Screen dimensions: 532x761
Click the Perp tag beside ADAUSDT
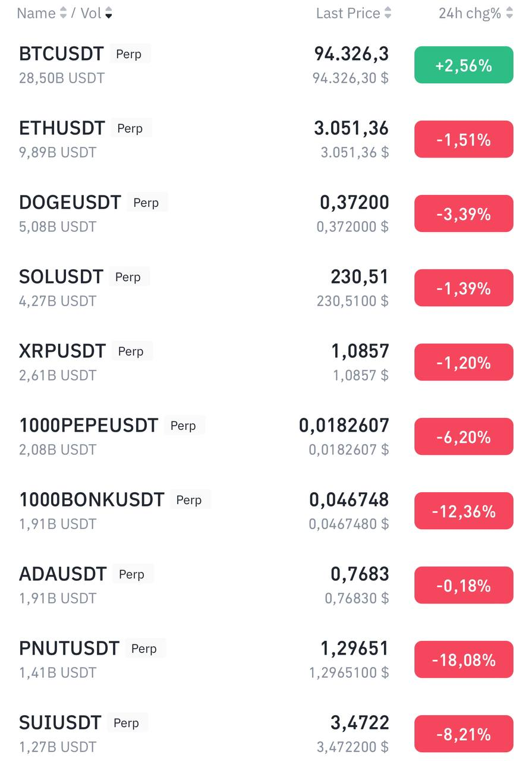pos(131,574)
